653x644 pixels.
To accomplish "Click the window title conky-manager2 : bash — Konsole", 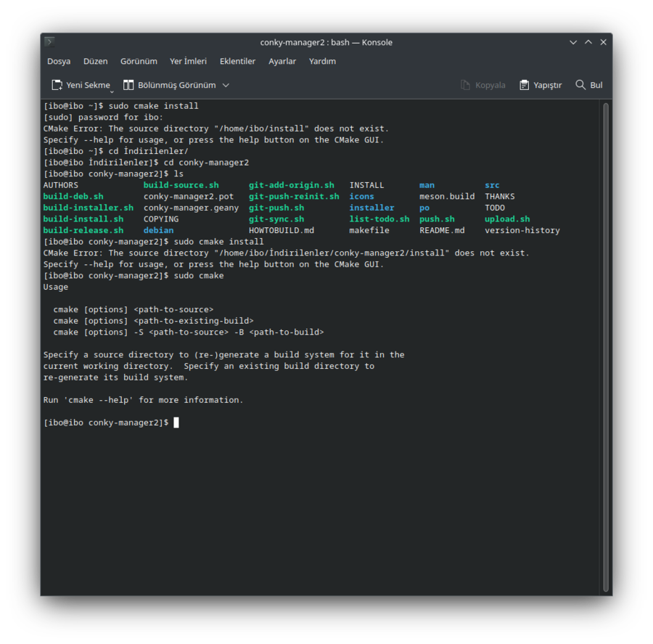I will click(326, 42).
